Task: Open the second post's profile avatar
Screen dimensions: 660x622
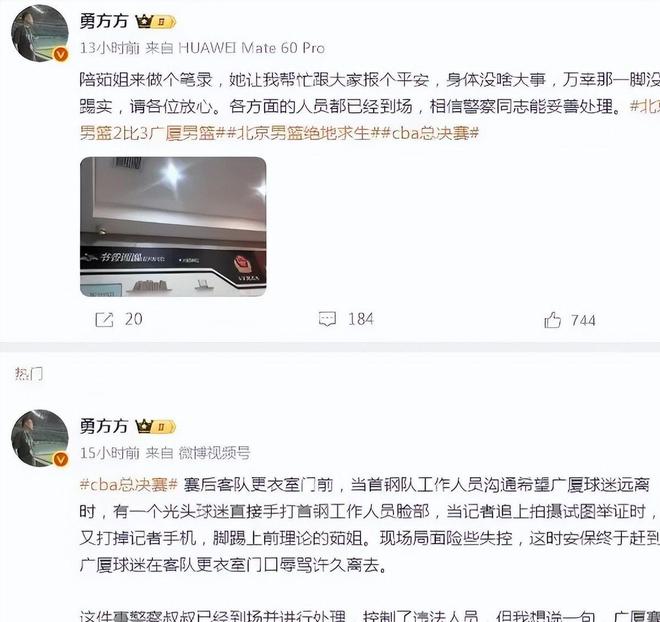Action: click(x=40, y=438)
